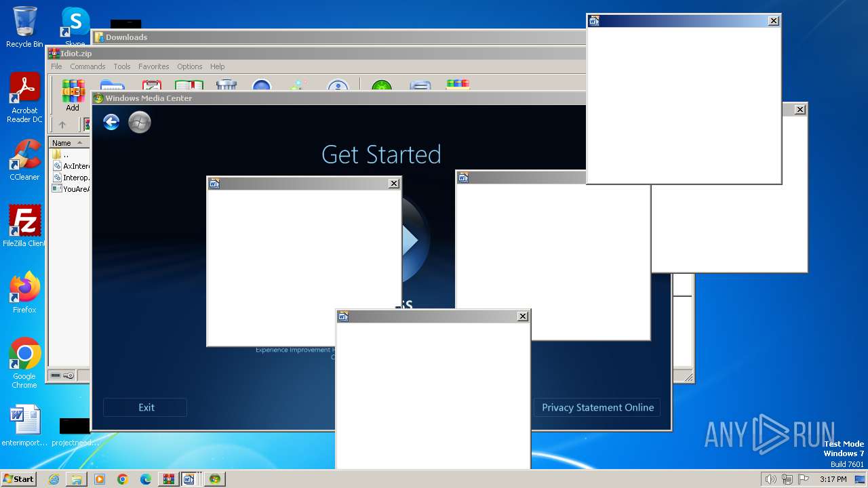This screenshot has height=488, width=868.
Task: Open File Explorer from the taskbar
Action: 77,479
